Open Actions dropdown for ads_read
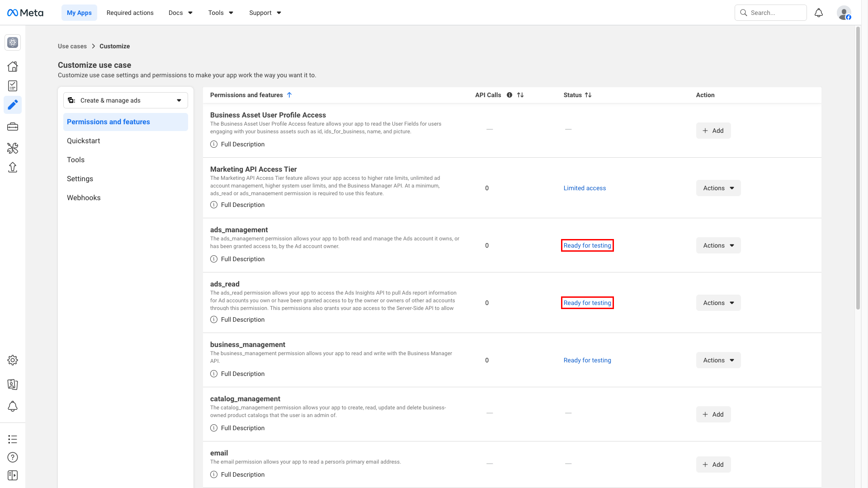 718,303
